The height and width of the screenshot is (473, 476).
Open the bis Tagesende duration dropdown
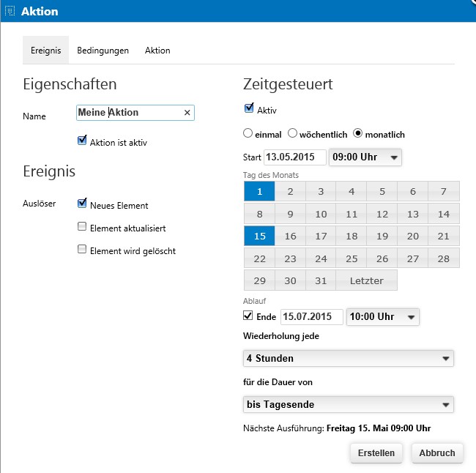(348, 404)
